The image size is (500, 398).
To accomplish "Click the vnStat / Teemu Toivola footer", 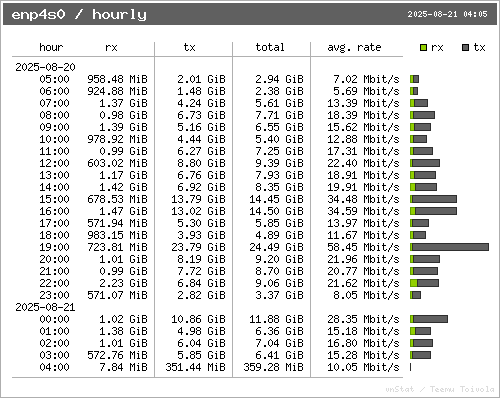I will click(440, 389).
